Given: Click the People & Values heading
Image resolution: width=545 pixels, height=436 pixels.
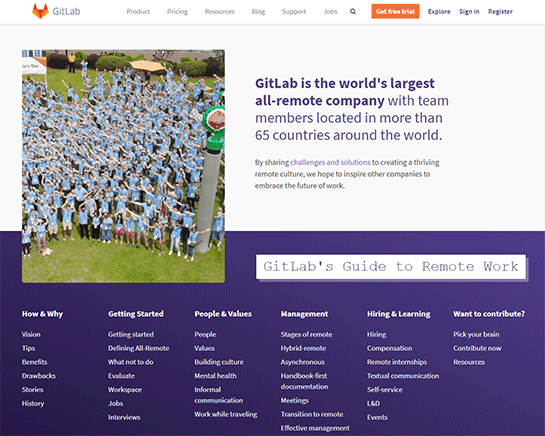Looking at the screenshot, I should (x=223, y=314).
